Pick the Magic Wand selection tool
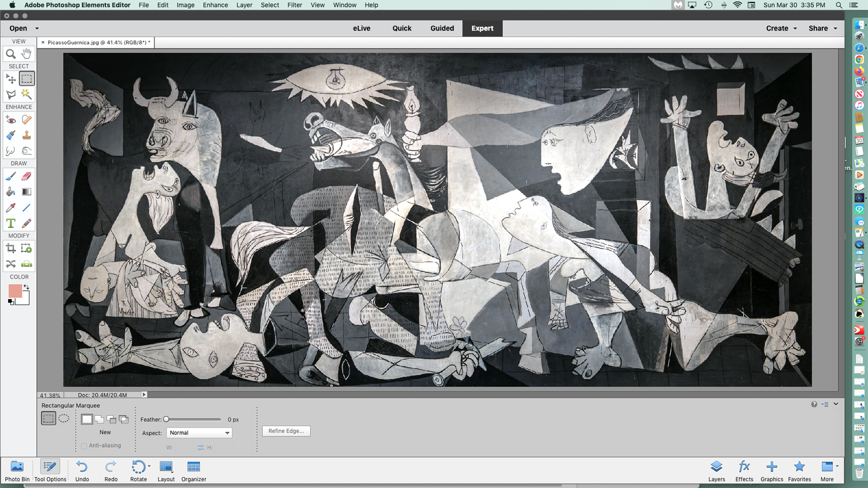The image size is (868, 488). (27, 94)
